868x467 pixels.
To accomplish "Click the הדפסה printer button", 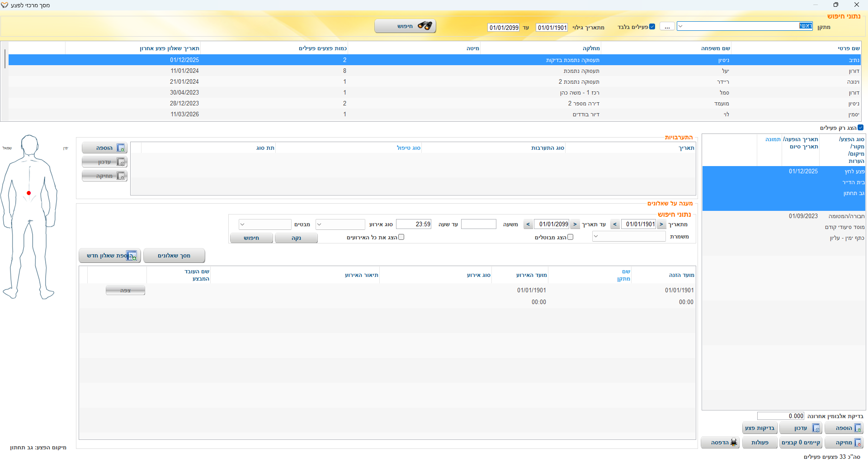I will [720, 443].
